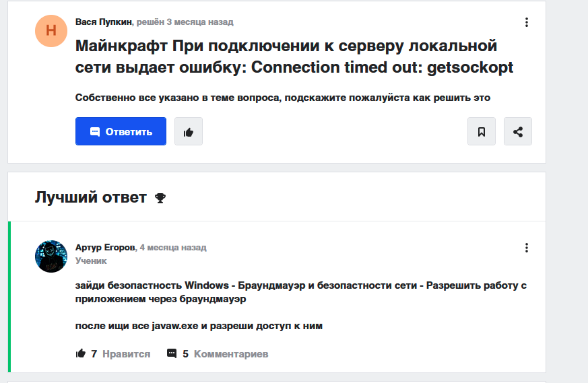The width and height of the screenshot is (588, 383).
Task: Open Вася Пупкин's profile link
Action: tap(104, 22)
